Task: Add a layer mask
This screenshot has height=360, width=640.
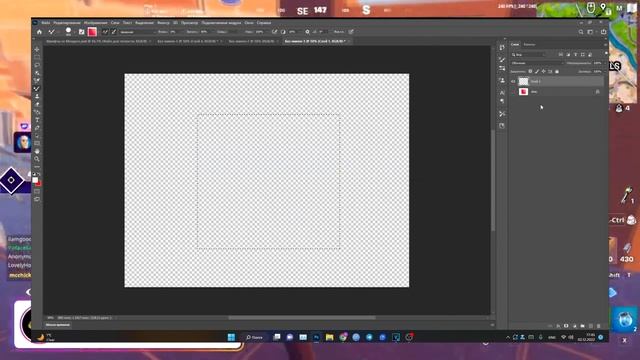Action: (566, 326)
